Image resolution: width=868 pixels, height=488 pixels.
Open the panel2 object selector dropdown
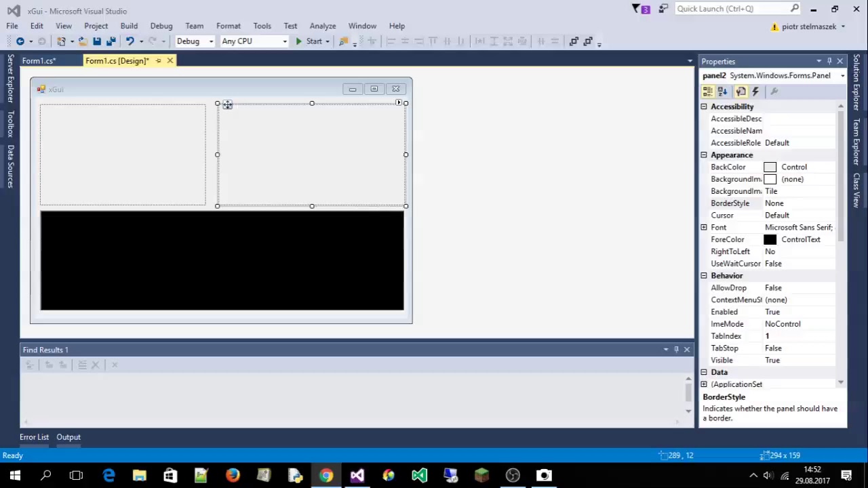842,76
